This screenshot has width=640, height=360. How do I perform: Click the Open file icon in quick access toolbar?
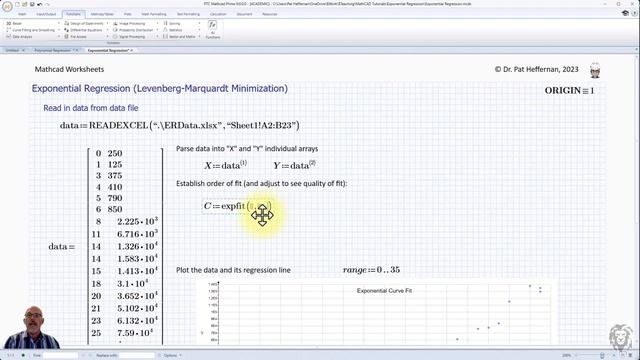tap(25, 4)
